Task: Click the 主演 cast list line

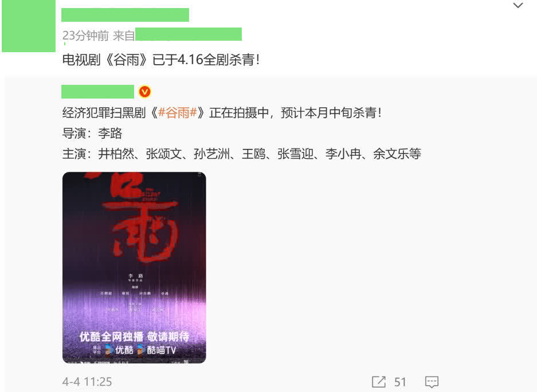Action: [241, 154]
